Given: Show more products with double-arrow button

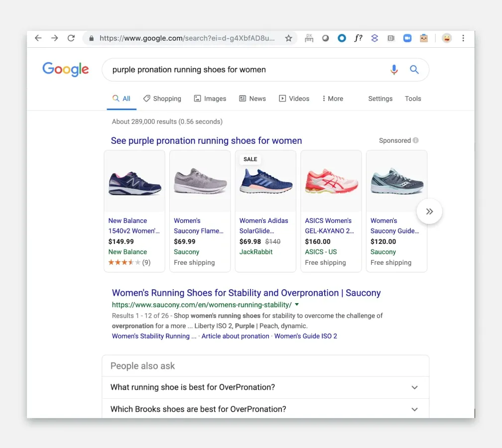Looking at the screenshot, I should pos(429,212).
